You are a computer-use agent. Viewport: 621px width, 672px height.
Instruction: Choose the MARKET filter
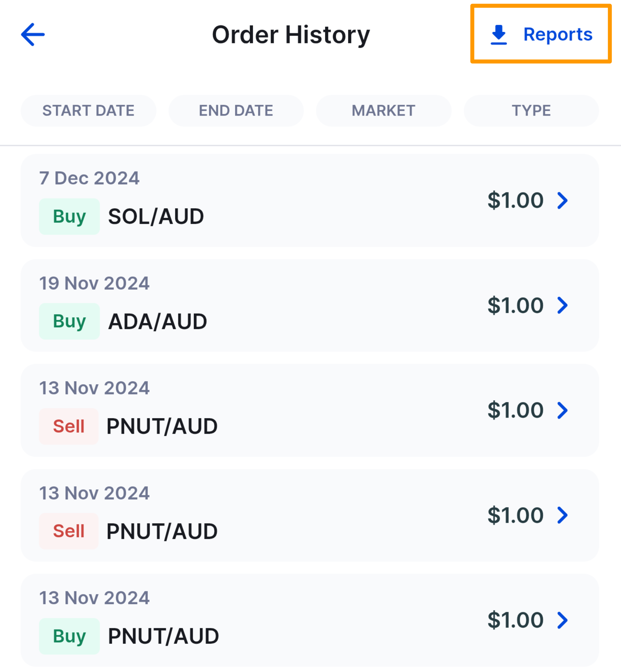pyautogui.click(x=383, y=111)
